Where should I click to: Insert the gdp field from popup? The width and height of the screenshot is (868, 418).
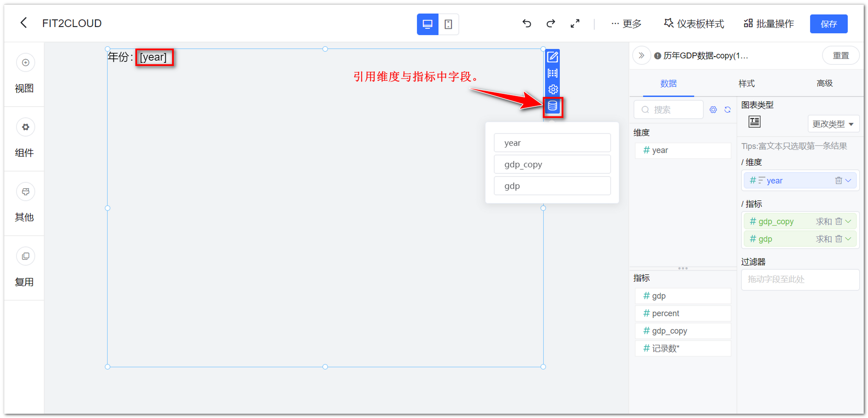tap(552, 186)
